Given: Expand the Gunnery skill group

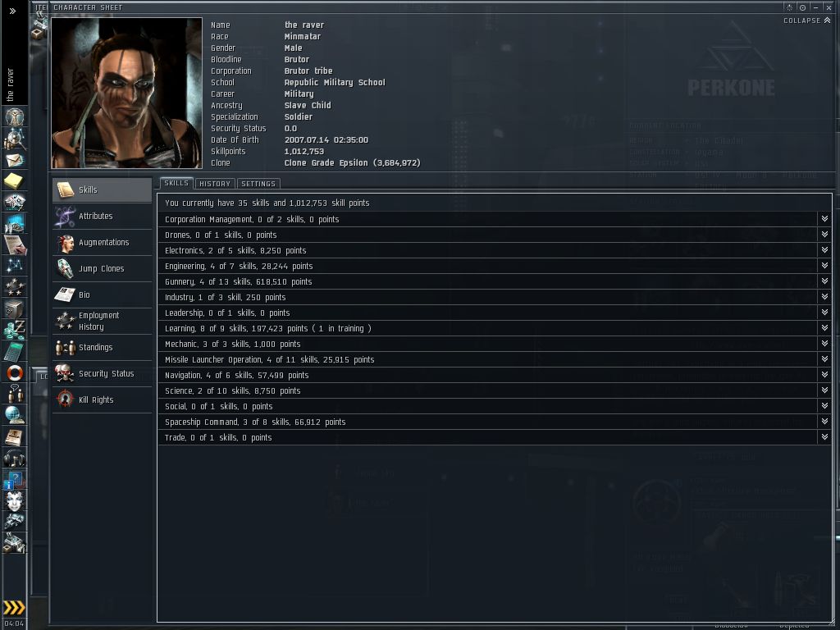Looking at the screenshot, I should coord(824,281).
